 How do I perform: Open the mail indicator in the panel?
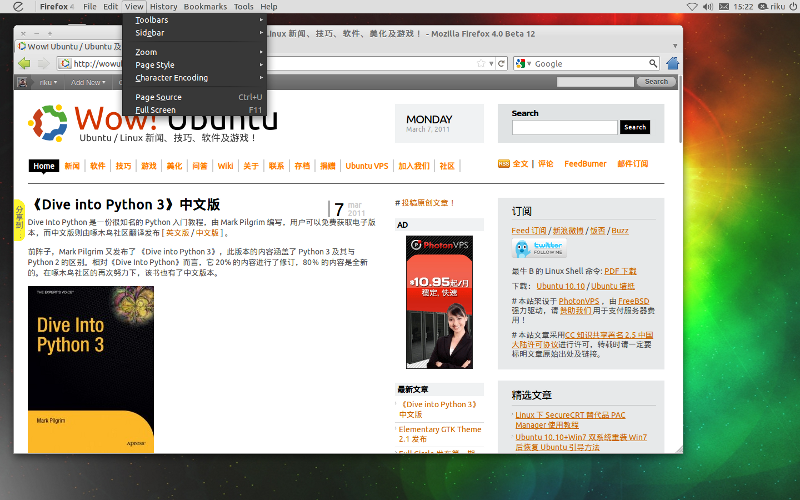pyautogui.click(x=723, y=7)
